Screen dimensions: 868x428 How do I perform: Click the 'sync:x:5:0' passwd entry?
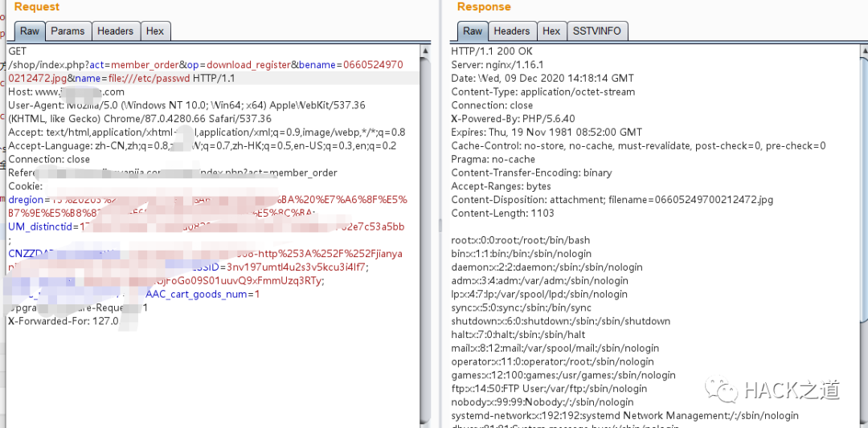coord(522,308)
